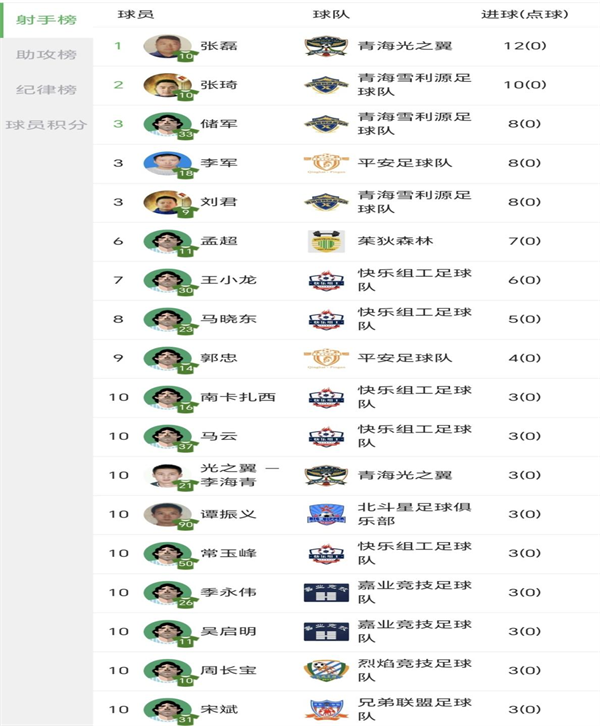600x726 pixels.
Task: Switch to the 纪律榜 discipline tab
Action: pyautogui.click(x=46, y=89)
